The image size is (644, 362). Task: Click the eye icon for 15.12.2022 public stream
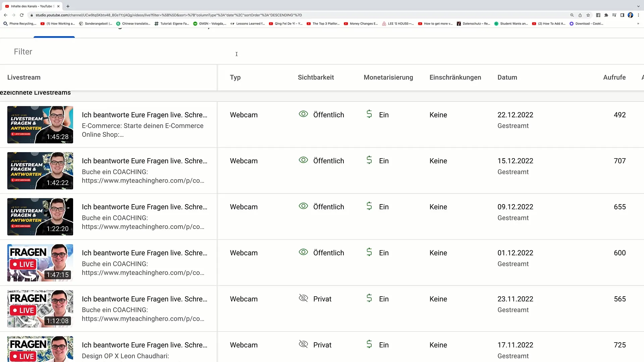pos(304,160)
